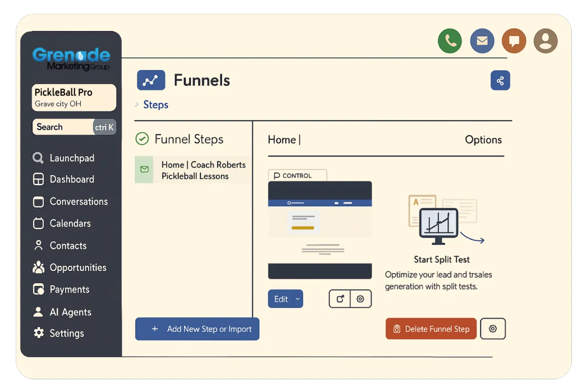588x392 pixels.
Task: Expand the Steps breadcrumb chevron
Action: 137,105
